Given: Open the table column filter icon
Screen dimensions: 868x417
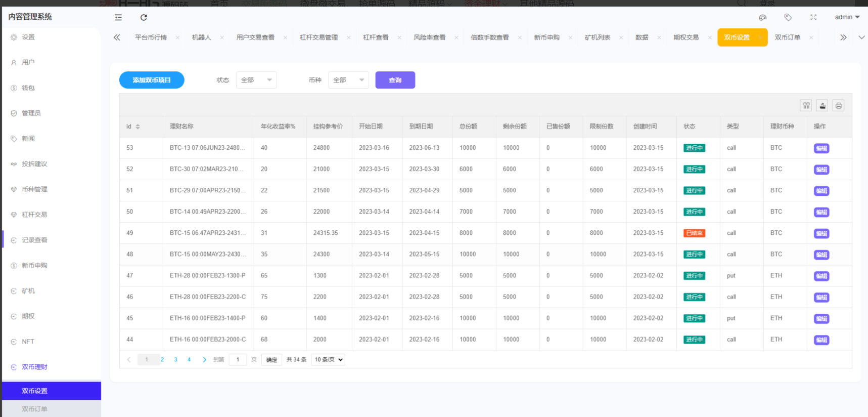Looking at the screenshot, I should click(x=806, y=105).
